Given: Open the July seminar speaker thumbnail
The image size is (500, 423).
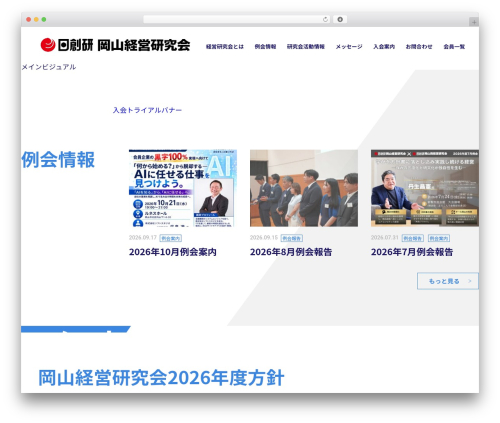Looking at the screenshot, I should (x=425, y=188).
